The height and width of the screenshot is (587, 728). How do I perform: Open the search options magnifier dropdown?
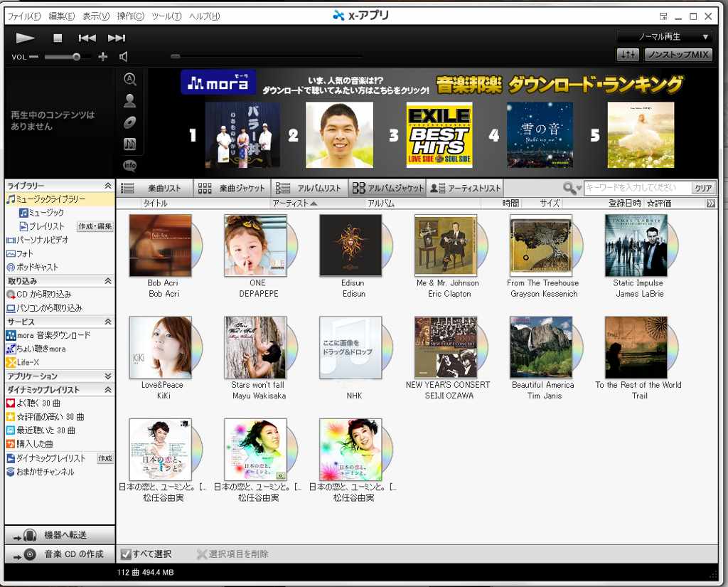pos(572,189)
